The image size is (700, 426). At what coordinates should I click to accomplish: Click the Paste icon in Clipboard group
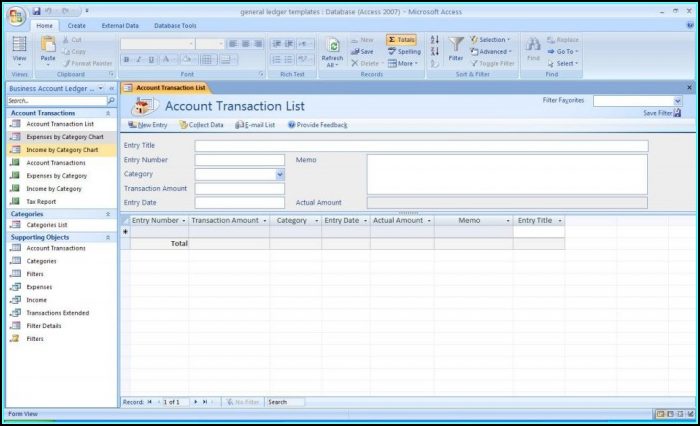(x=48, y=45)
